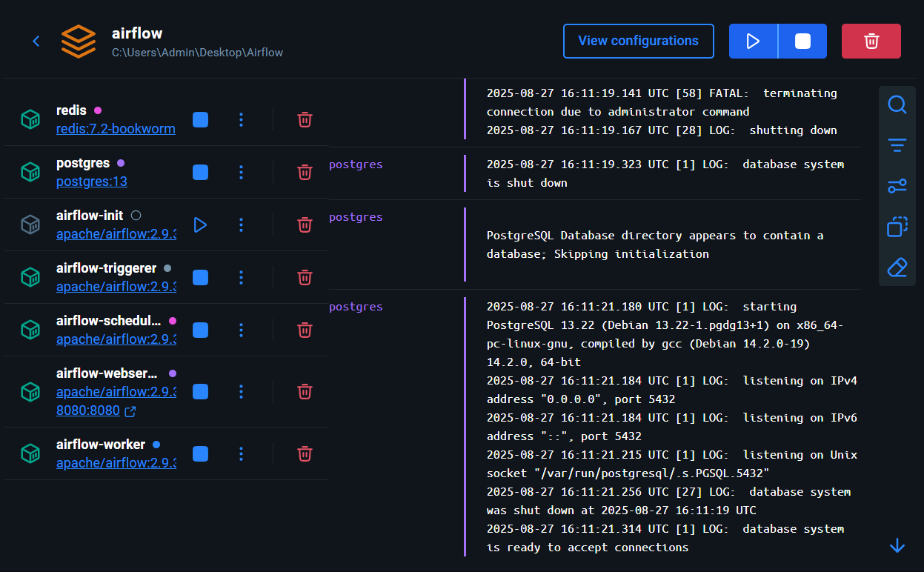This screenshot has height=572, width=924.
Task: Click the airflow-worker cube icon
Action: pyautogui.click(x=30, y=453)
